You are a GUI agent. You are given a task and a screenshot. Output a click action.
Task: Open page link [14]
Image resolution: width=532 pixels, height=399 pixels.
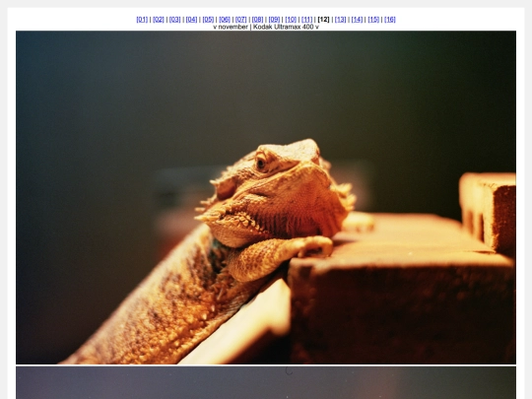coord(357,20)
